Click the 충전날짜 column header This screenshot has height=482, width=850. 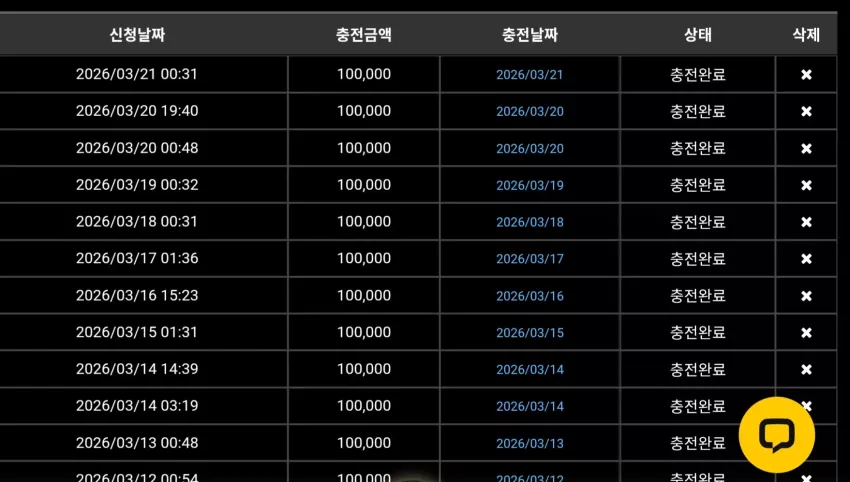(x=530, y=35)
